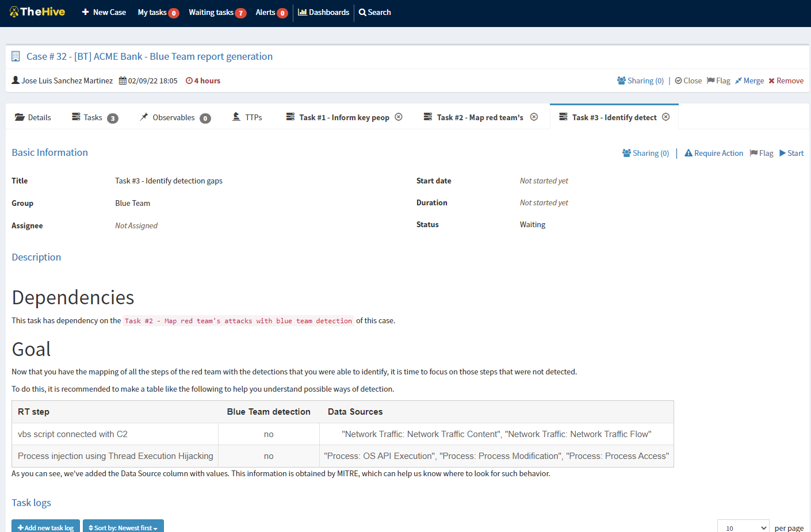Flag this task
811x532 pixels.
[x=762, y=153]
